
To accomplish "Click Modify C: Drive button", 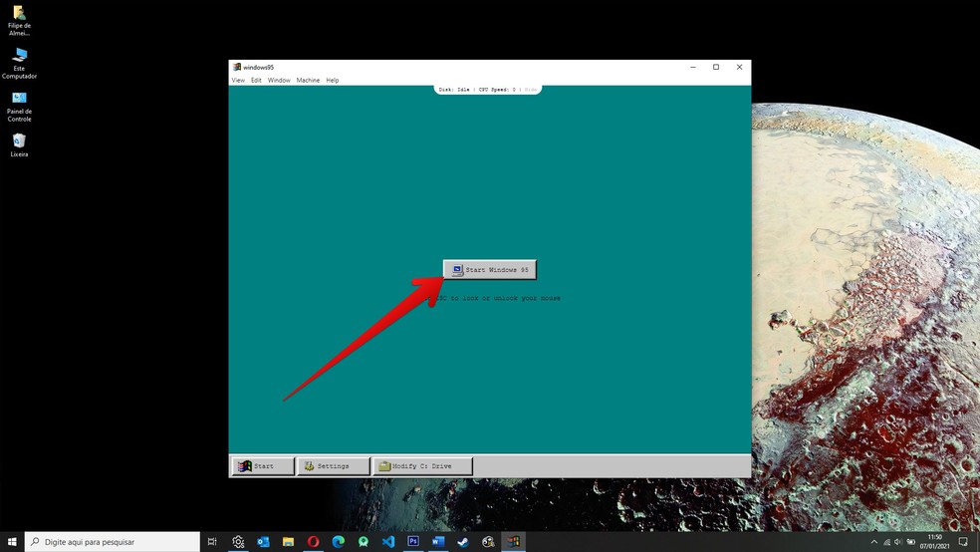I will click(x=422, y=465).
